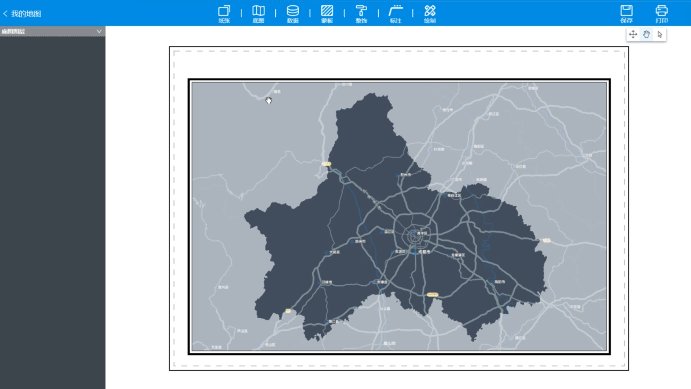Go back to 我的地图

pyautogui.click(x=22, y=14)
